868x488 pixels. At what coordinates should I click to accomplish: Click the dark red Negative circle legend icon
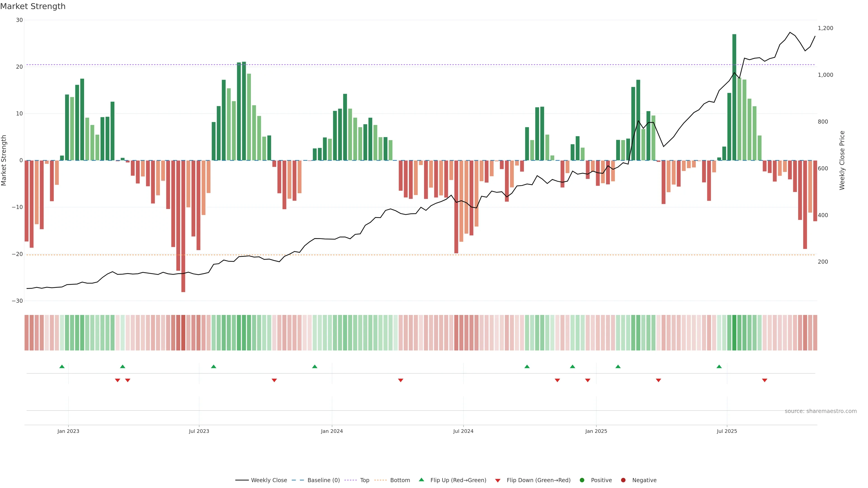tap(623, 480)
